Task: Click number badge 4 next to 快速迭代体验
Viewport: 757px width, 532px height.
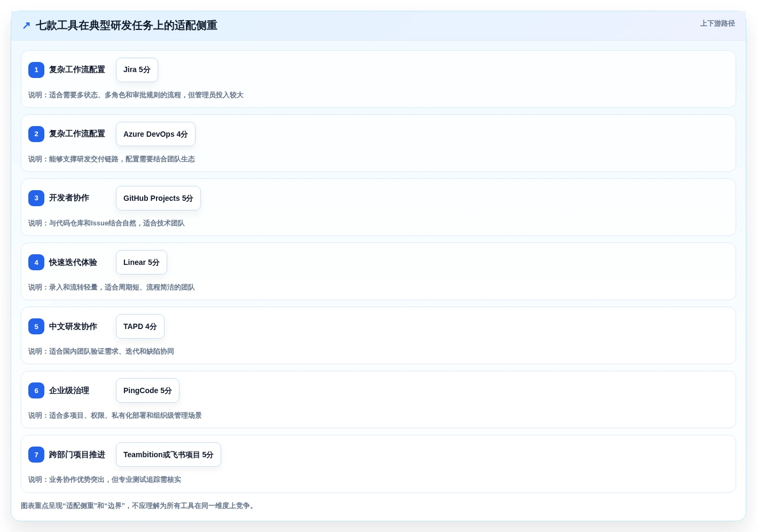Action: pos(36,262)
